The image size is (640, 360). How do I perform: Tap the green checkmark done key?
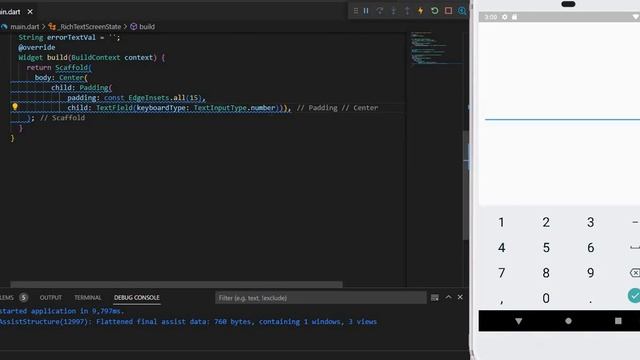coord(634,296)
